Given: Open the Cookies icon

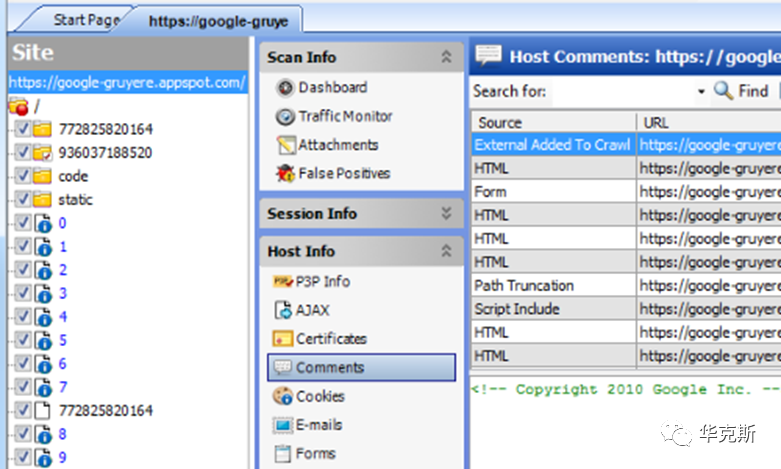Looking at the screenshot, I should tap(281, 397).
